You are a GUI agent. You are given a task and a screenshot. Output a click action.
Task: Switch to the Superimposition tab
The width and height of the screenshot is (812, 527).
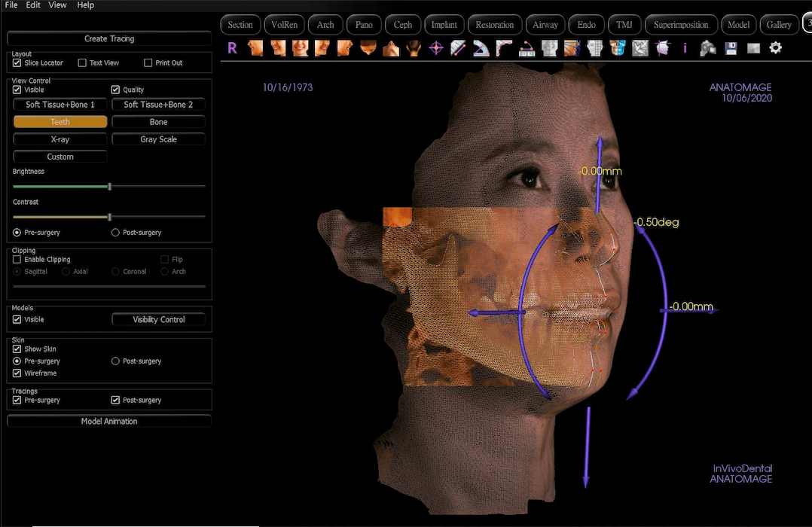tap(681, 25)
